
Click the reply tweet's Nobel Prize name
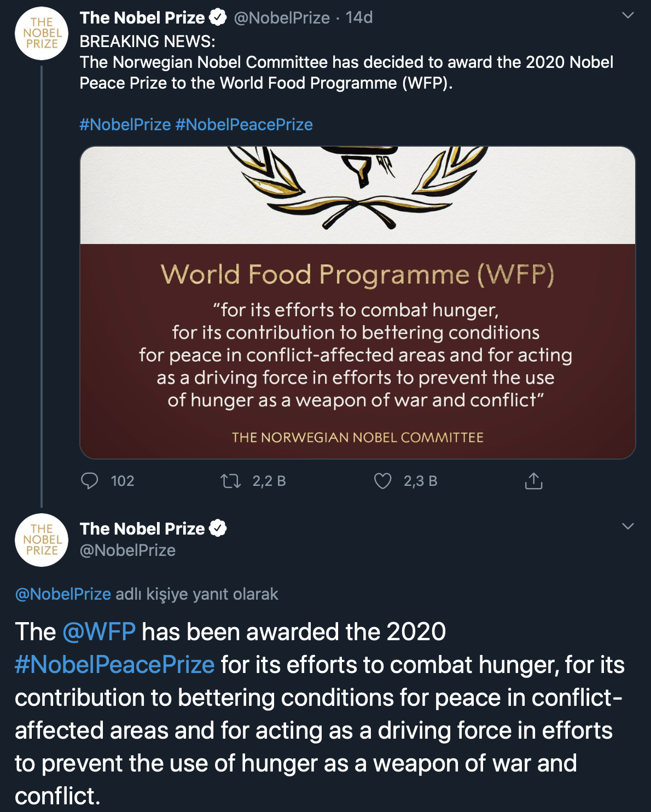click(142, 529)
